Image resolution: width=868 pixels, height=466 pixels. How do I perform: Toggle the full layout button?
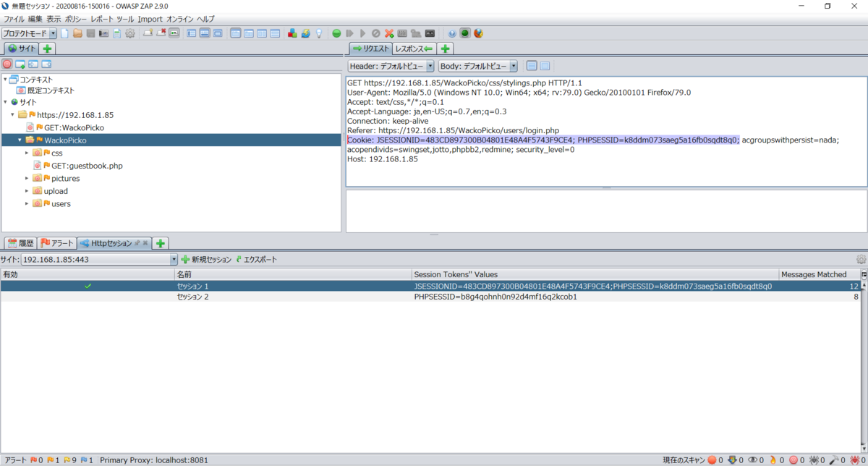pyautogui.click(x=217, y=33)
